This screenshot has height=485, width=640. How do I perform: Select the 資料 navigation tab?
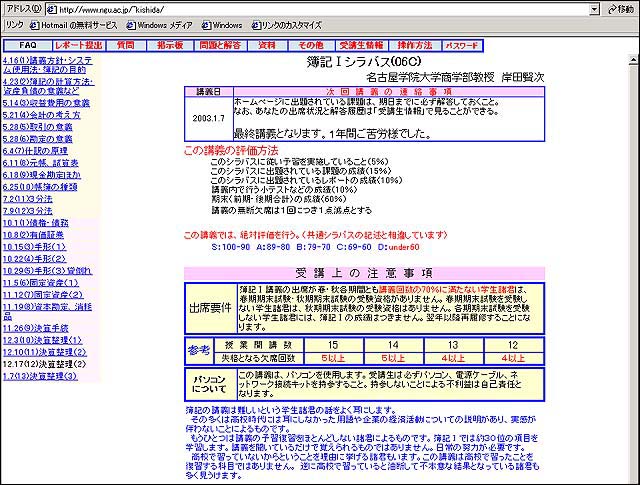pos(267,45)
